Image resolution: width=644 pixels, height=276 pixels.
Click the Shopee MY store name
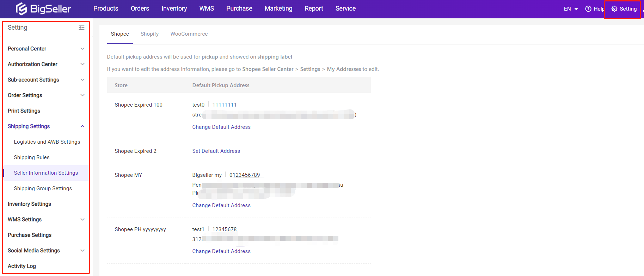[x=128, y=175]
